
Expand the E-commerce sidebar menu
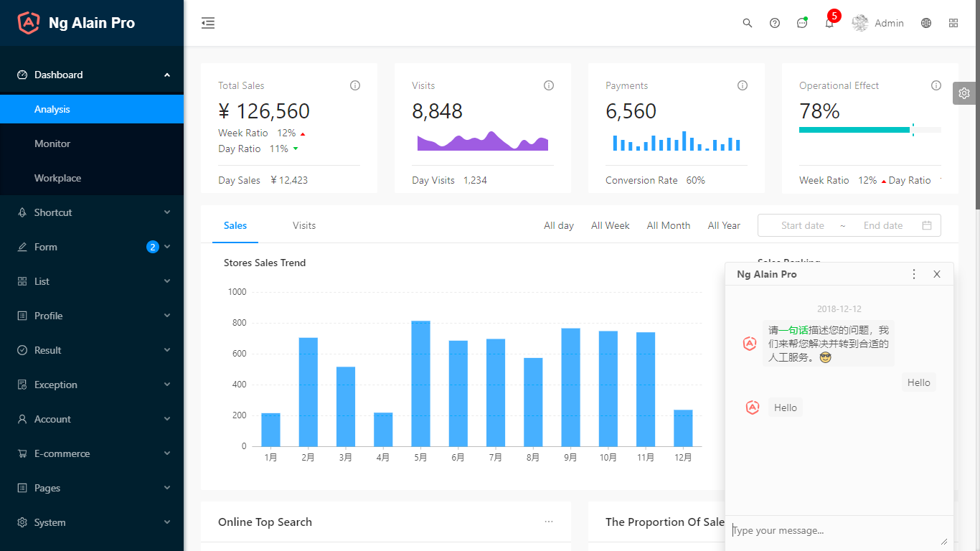pyautogui.click(x=92, y=453)
